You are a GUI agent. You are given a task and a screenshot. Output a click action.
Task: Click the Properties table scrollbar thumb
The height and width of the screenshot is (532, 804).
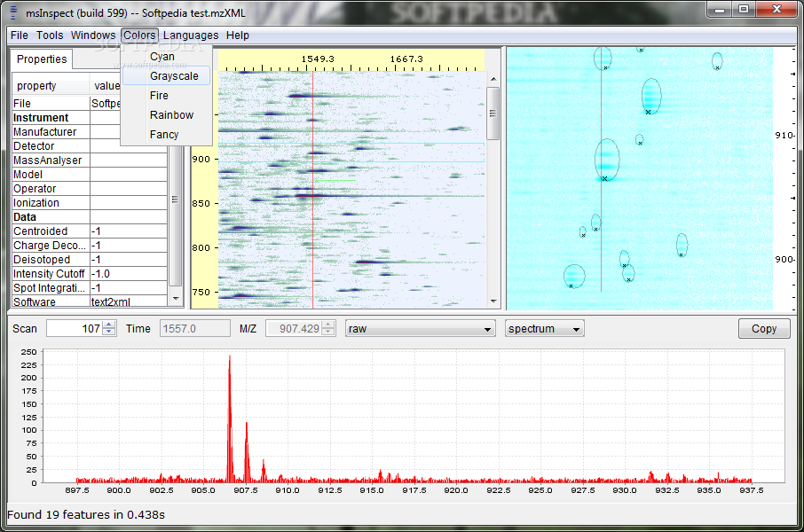176,199
